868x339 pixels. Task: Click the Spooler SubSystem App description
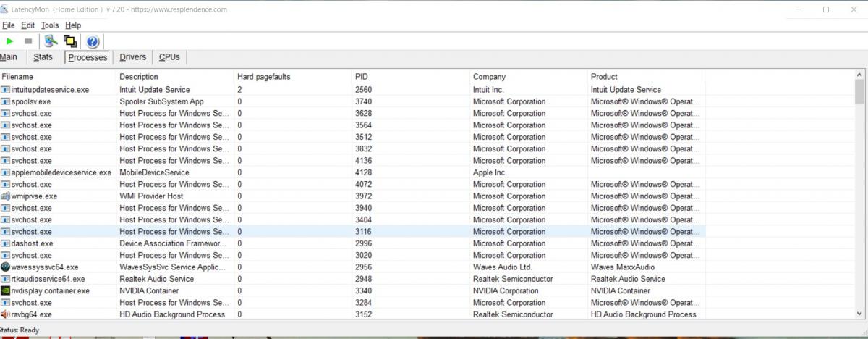tap(161, 101)
